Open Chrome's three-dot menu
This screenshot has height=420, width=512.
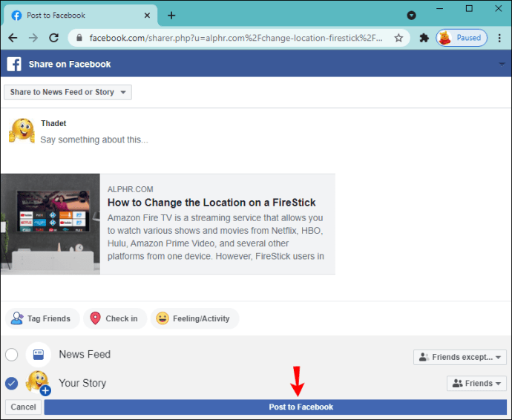[499, 38]
